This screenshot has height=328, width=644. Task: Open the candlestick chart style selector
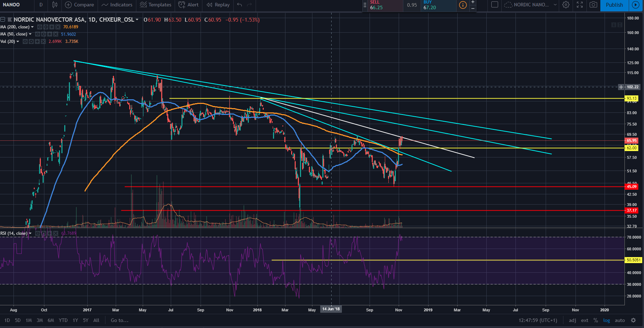(55, 5)
